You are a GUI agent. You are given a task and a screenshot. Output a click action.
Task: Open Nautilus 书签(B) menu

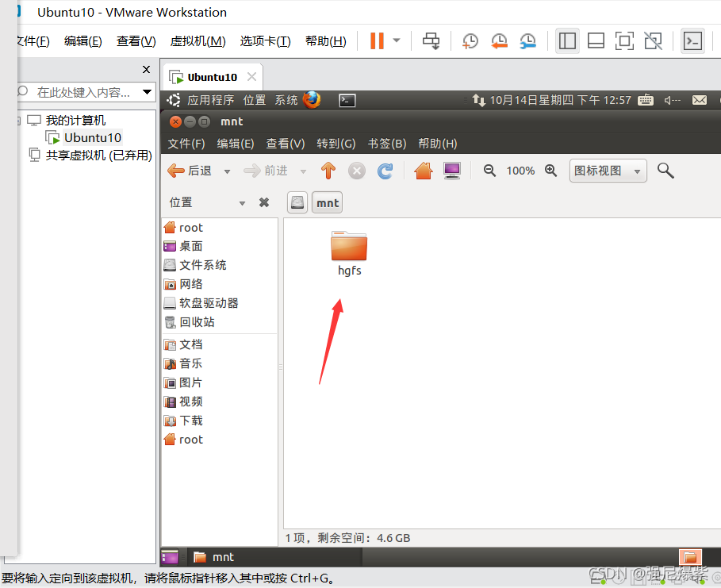387,144
